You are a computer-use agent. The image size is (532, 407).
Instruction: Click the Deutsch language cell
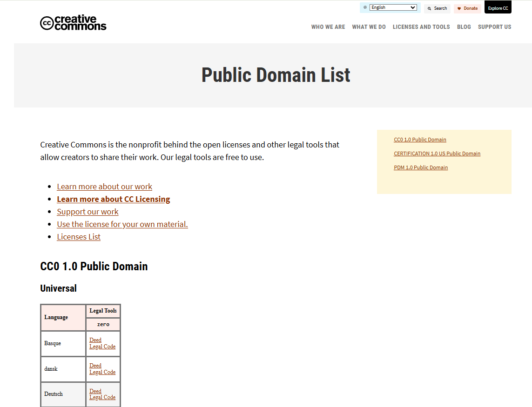[x=63, y=394]
